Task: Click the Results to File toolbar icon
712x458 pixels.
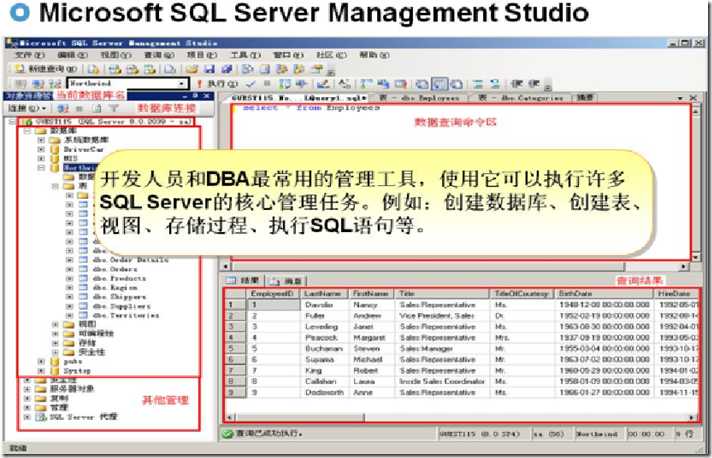Action: point(456,84)
